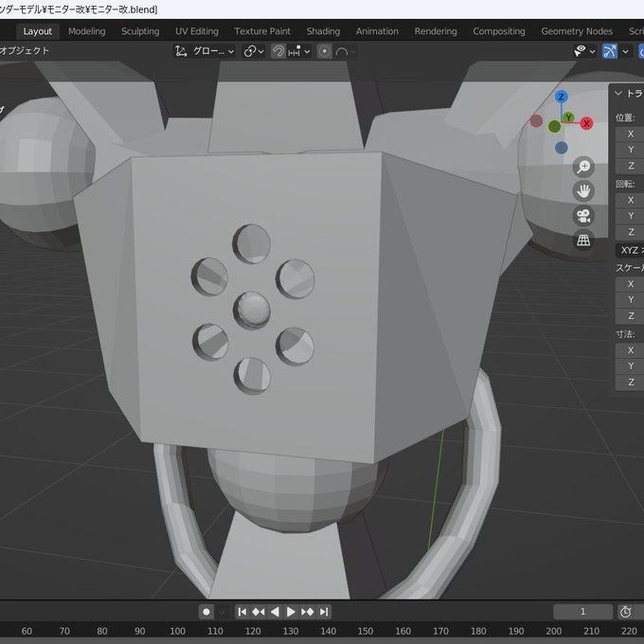This screenshot has height=644, width=644.
Task: Click the 寸法 Y dimension field
Action: (x=630, y=367)
